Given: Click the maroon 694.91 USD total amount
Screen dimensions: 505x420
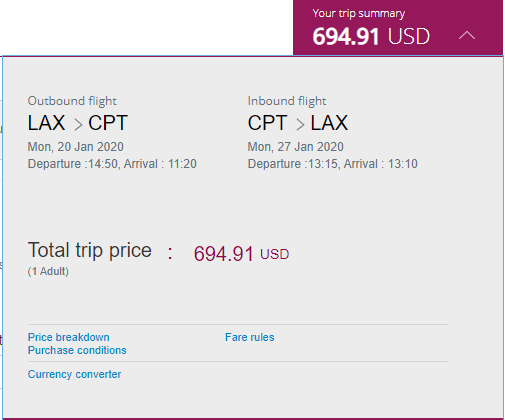Looking at the screenshot, I should point(241,254).
